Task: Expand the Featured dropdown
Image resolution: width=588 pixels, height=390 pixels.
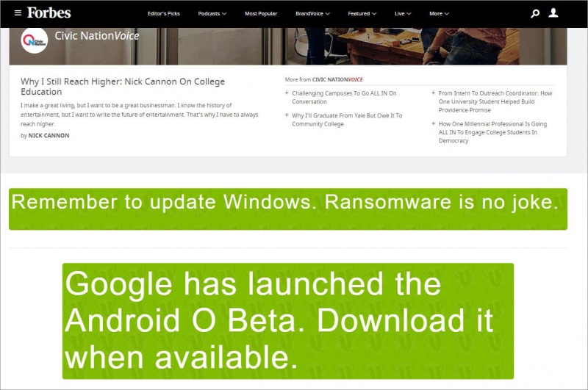Action: tap(362, 13)
